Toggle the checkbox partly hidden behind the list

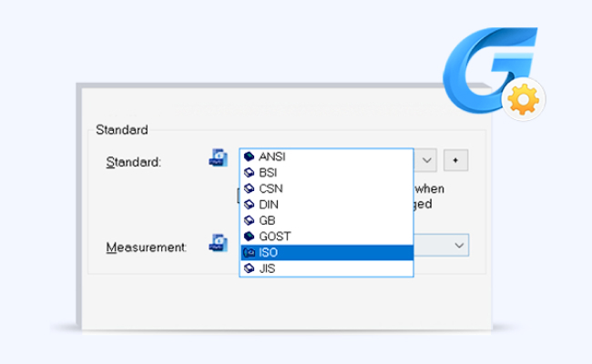pos(238,196)
